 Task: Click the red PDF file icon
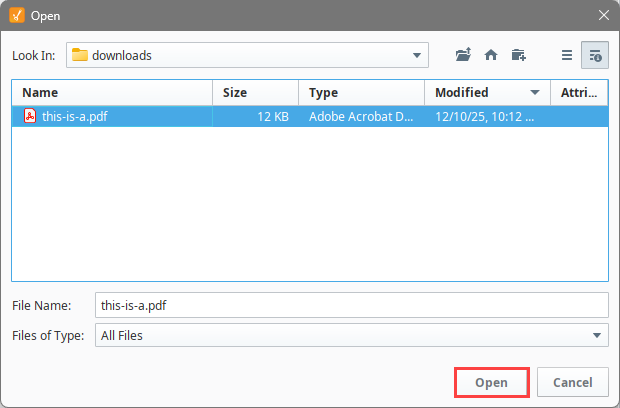click(x=30, y=116)
